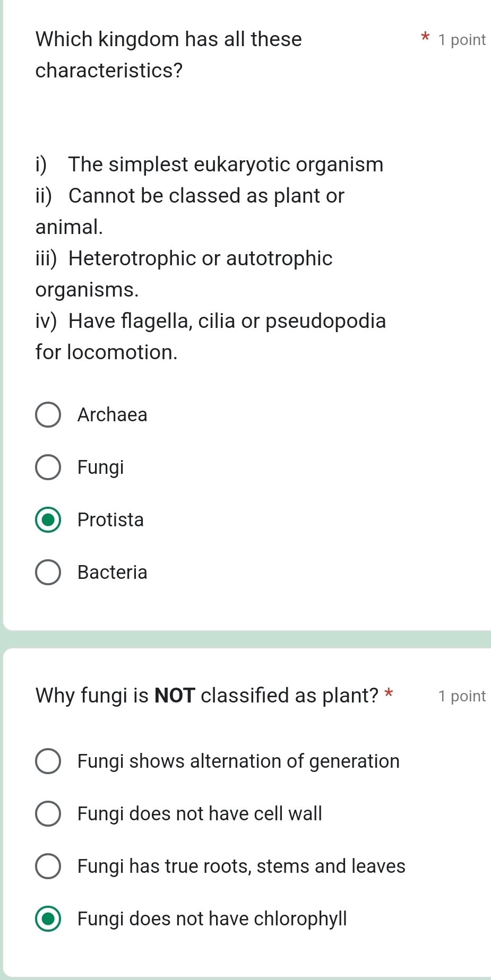The width and height of the screenshot is (491, 980).
Task: Click the kingdom characteristics question title
Action: pyautogui.click(x=168, y=39)
